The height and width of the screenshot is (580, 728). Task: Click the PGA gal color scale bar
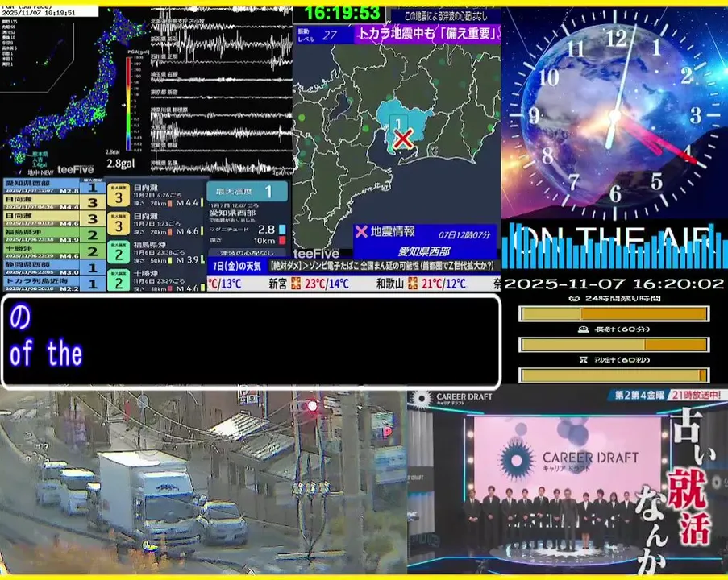[x=128, y=104]
